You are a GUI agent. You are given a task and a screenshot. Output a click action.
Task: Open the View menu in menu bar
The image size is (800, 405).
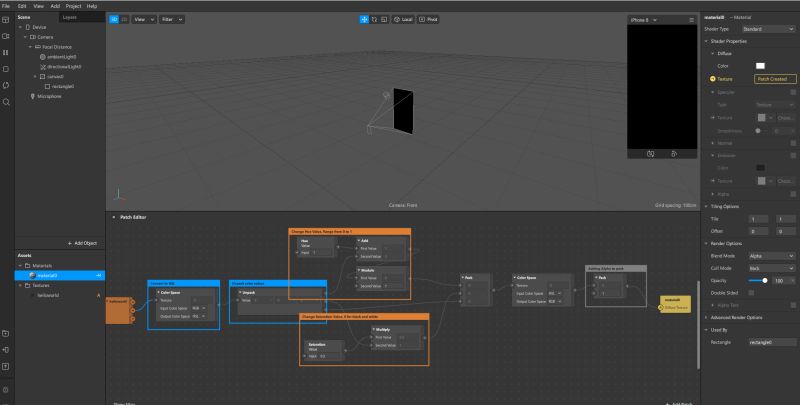tap(38, 6)
